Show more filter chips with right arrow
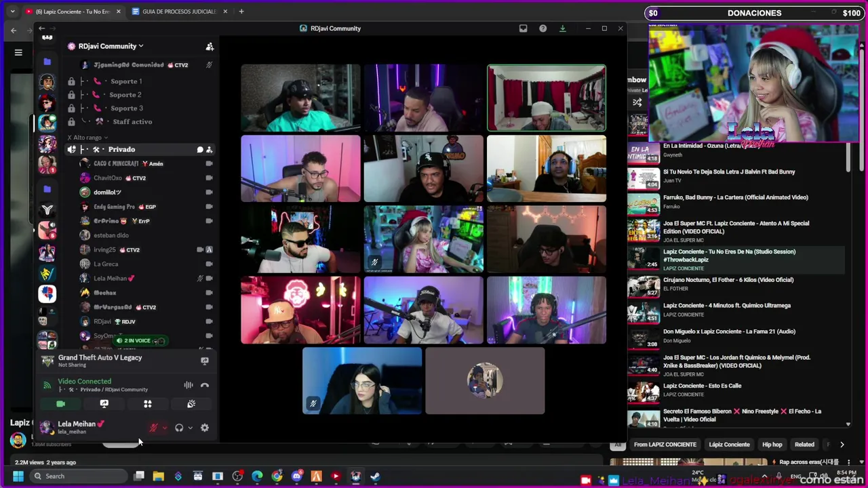The image size is (868, 488). [842, 445]
